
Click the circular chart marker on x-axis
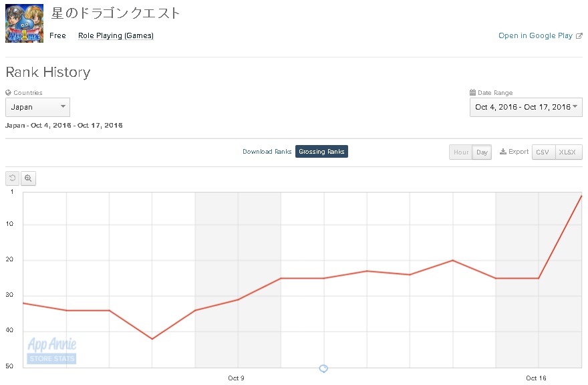pyautogui.click(x=323, y=368)
